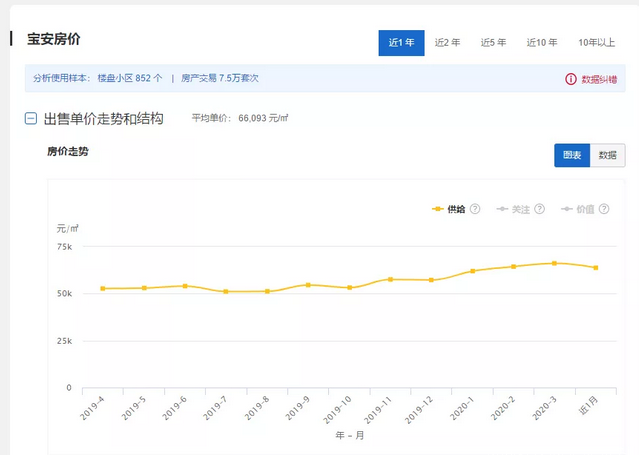The image size is (639, 476).
Task: Open the 数据纠错 link
Action: click(x=599, y=78)
